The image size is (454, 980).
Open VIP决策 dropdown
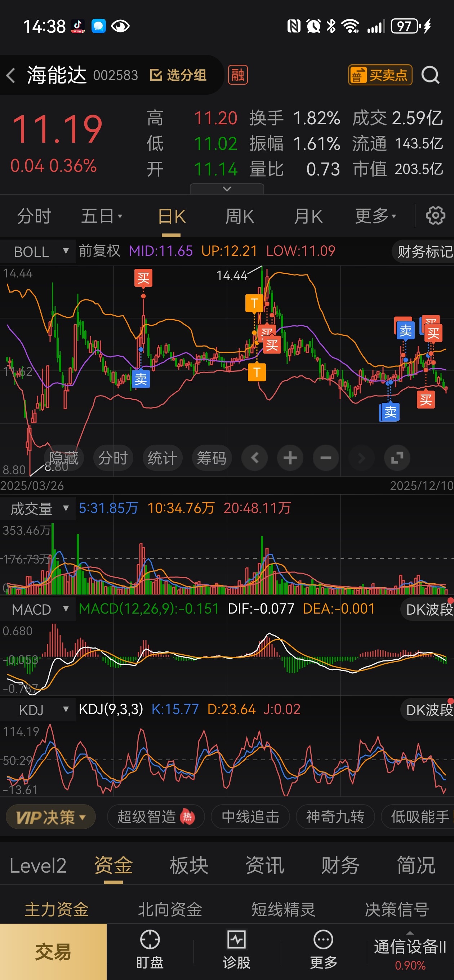coord(50,817)
